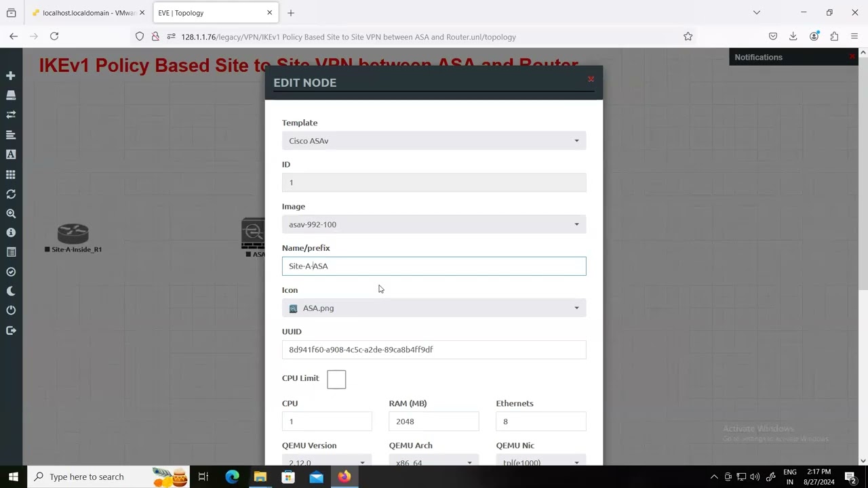Open More actions grid sidebar icon
The width and height of the screenshot is (868, 488).
click(x=11, y=174)
